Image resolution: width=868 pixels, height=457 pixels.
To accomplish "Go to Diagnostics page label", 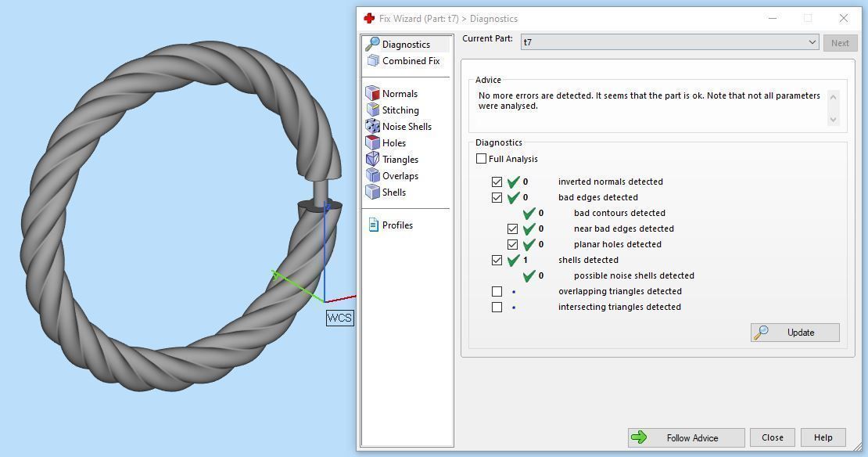I will (406, 45).
